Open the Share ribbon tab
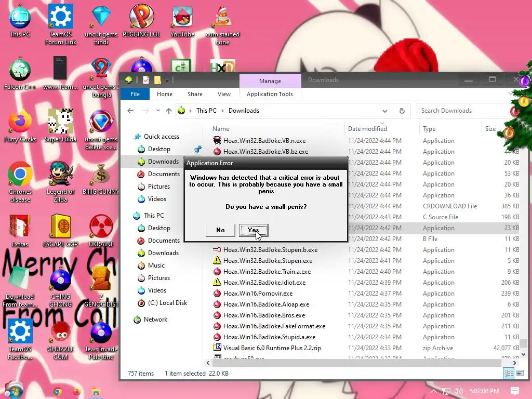The width and height of the screenshot is (532, 399). tap(195, 94)
